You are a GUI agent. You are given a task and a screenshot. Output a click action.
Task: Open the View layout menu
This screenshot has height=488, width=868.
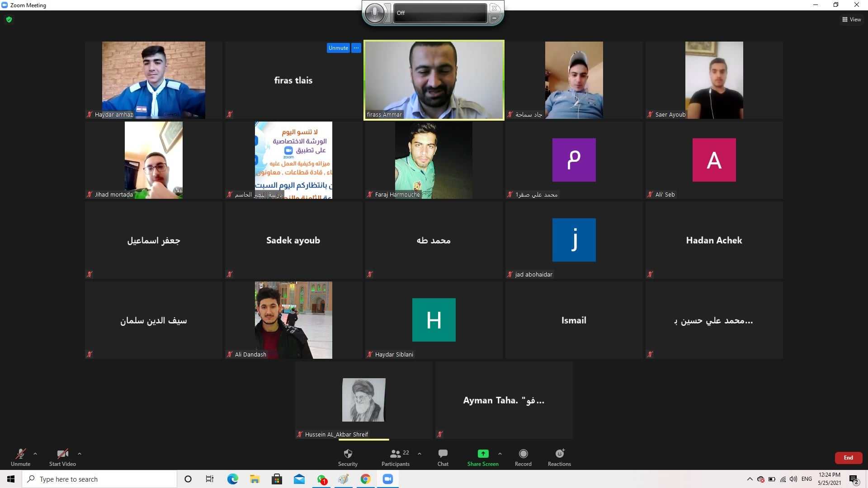pyautogui.click(x=851, y=19)
